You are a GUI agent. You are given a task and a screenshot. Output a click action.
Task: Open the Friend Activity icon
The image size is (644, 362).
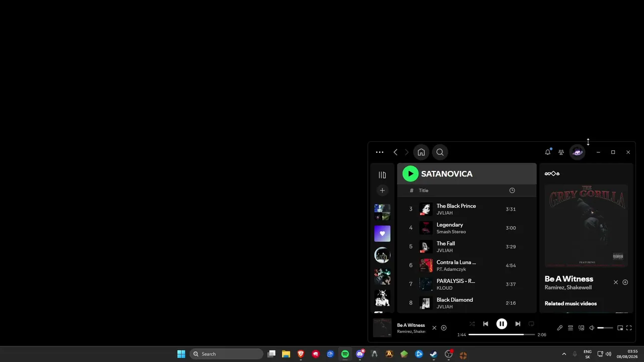[561, 152]
